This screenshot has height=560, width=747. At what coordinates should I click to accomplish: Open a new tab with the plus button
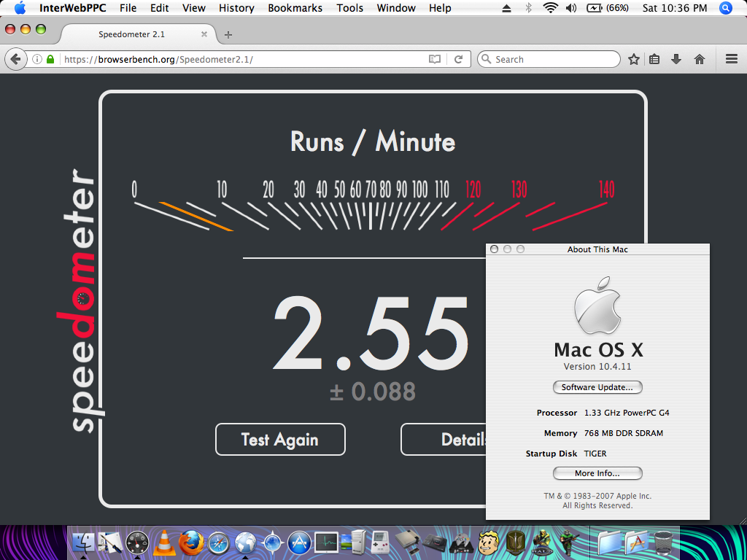click(x=228, y=35)
